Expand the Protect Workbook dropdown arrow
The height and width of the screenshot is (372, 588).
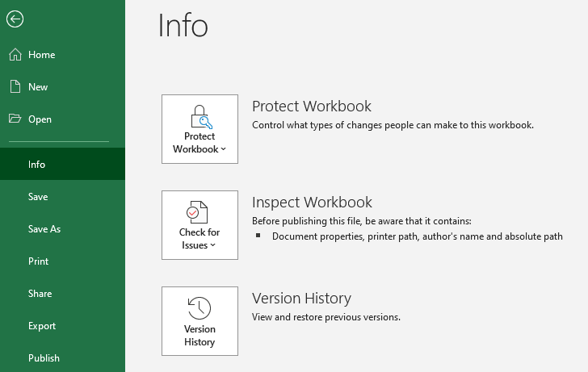point(224,149)
